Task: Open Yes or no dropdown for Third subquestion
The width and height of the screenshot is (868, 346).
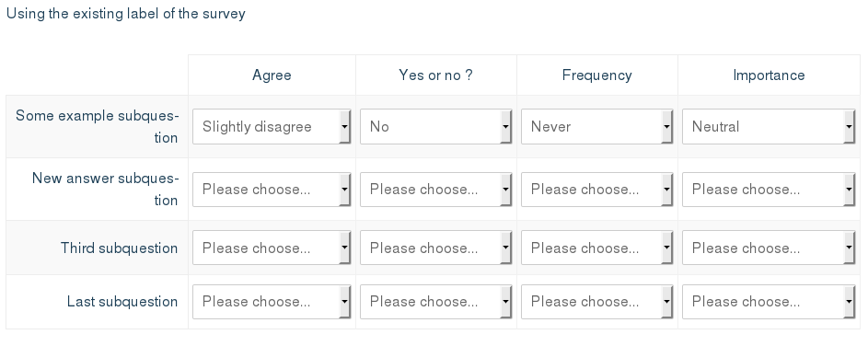Action: (435, 248)
